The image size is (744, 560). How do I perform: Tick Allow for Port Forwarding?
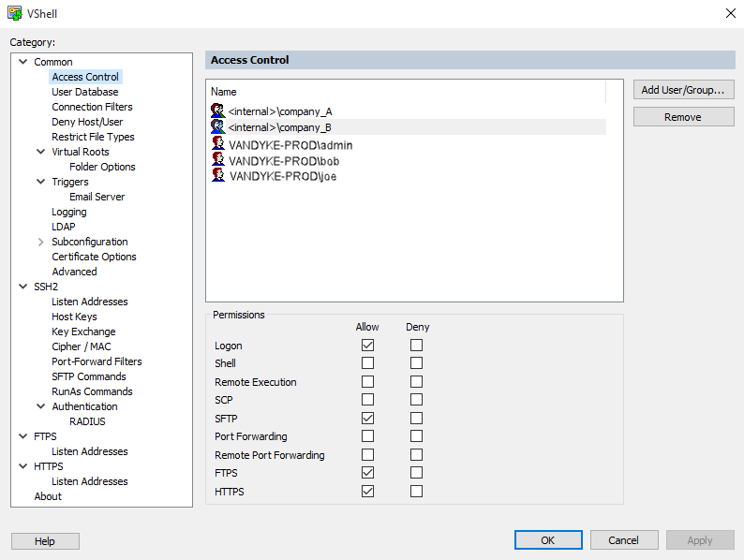(x=368, y=436)
